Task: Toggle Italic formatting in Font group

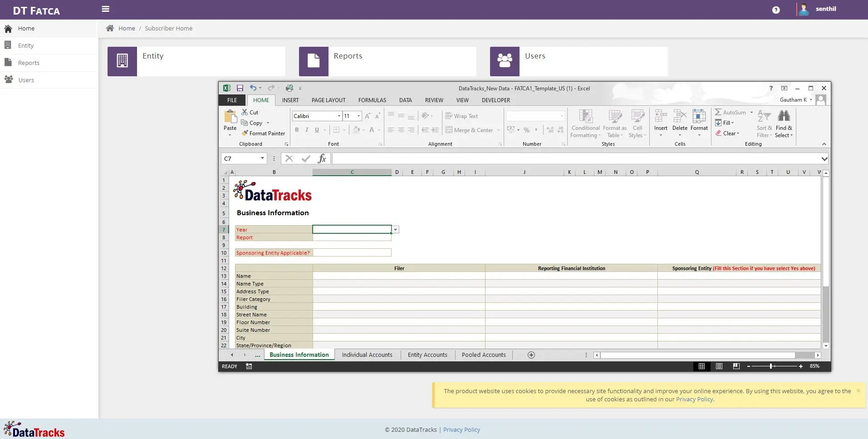Action: tap(307, 130)
